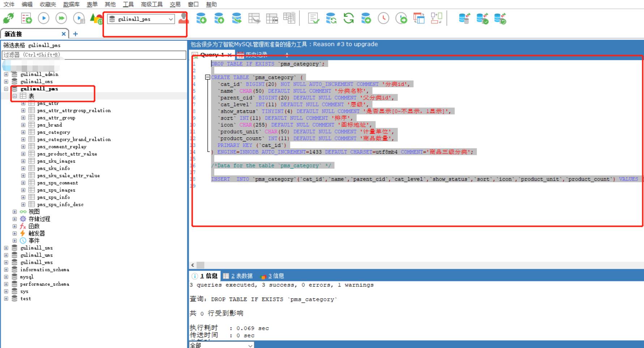
Task: Select the 事件 events node
Action: (34, 241)
